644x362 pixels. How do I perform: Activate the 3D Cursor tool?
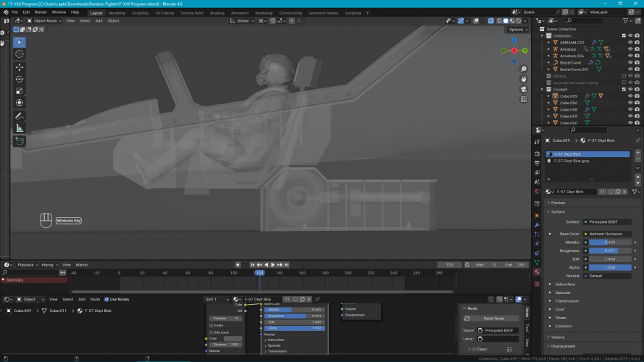coord(20,54)
